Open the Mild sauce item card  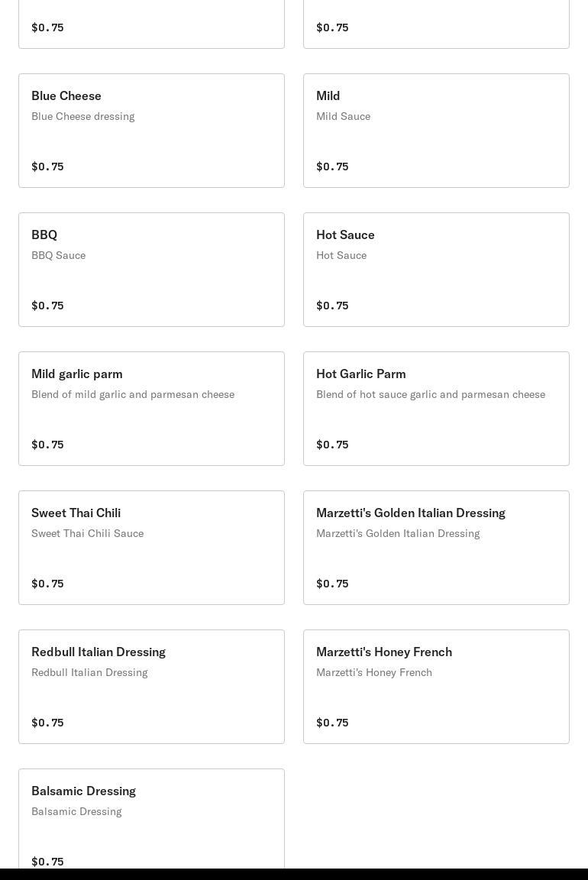[436, 131]
